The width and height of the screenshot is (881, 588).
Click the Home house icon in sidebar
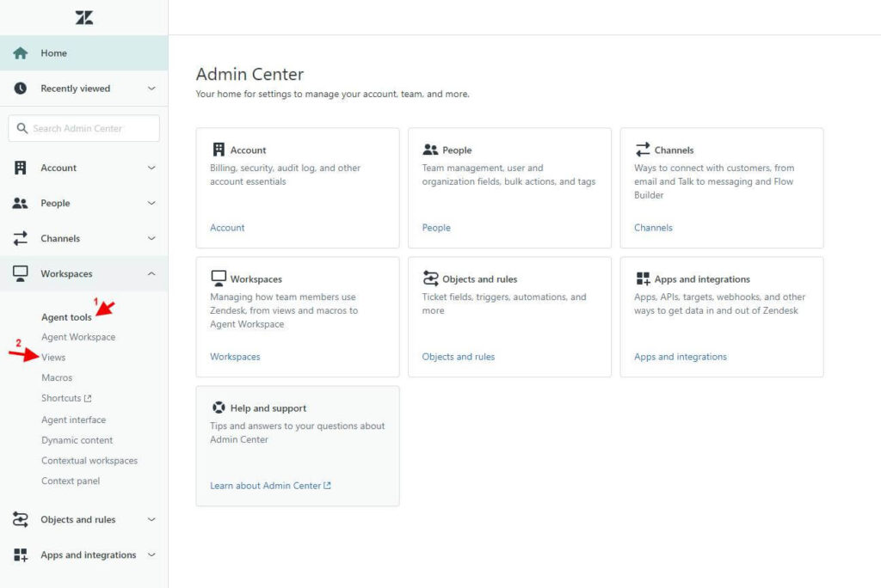tap(21, 52)
